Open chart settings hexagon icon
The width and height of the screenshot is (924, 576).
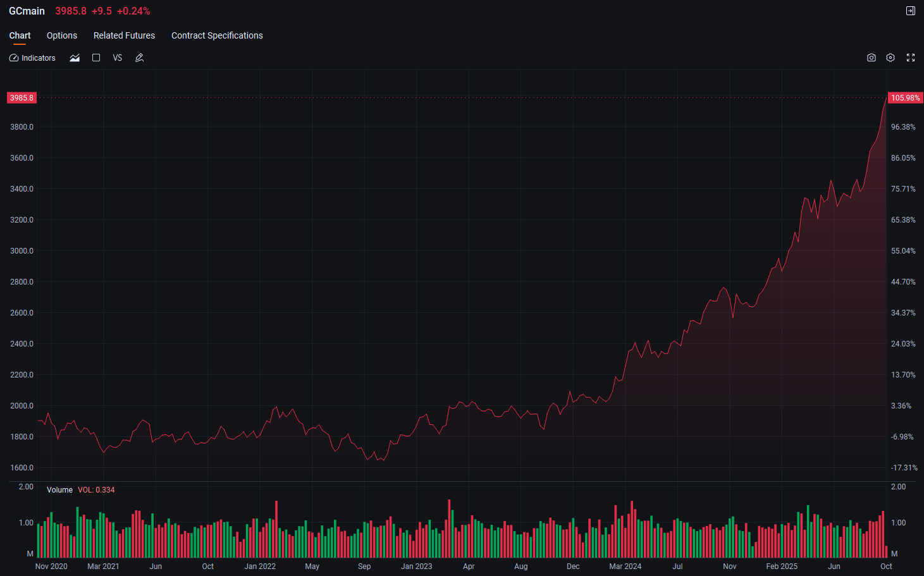(x=890, y=58)
